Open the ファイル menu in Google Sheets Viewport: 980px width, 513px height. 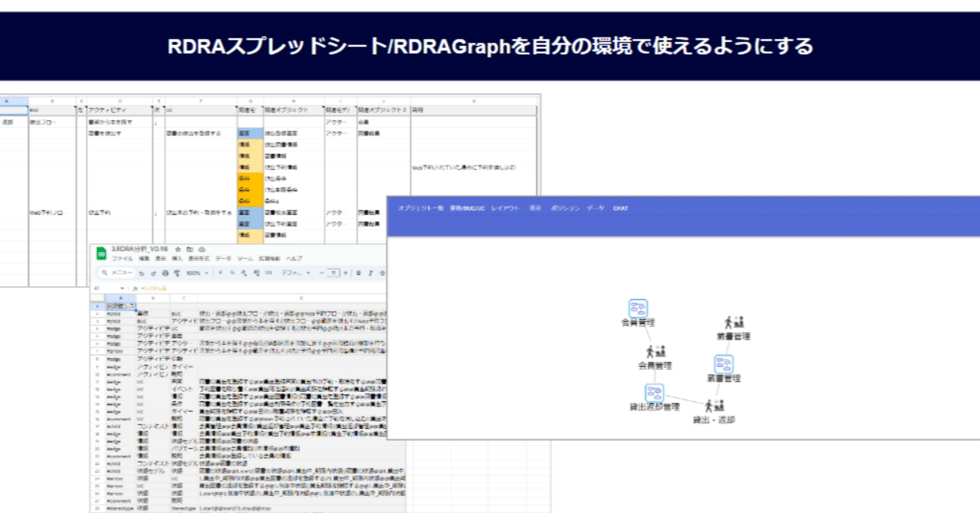[122, 259]
